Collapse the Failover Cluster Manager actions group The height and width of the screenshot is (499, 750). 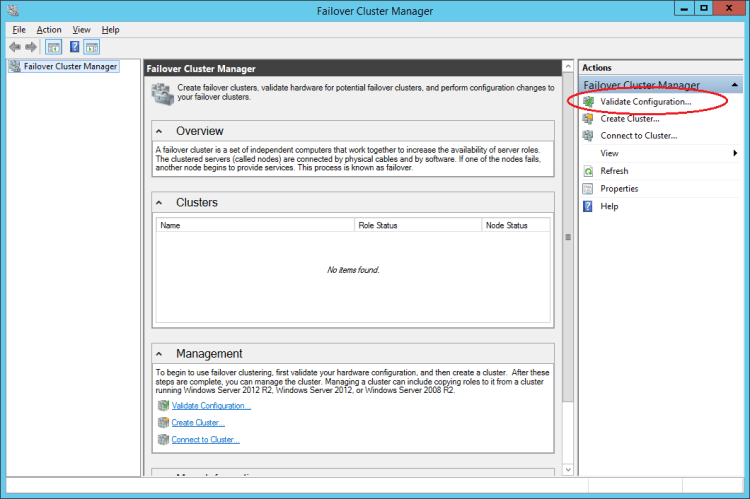click(x=735, y=85)
